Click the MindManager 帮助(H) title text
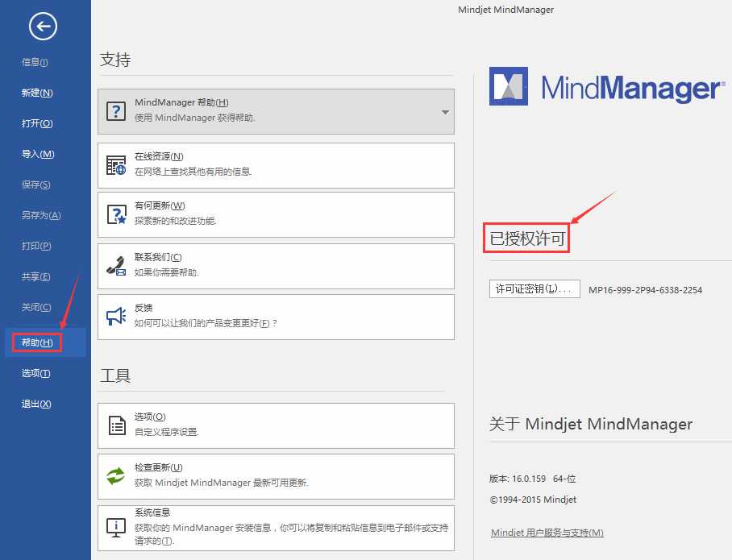 [181, 102]
